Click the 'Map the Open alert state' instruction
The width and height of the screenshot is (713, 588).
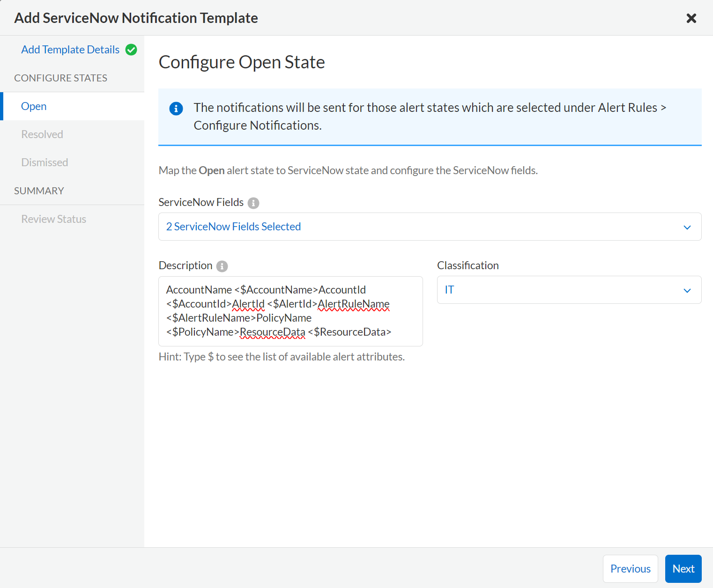tap(348, 170)
